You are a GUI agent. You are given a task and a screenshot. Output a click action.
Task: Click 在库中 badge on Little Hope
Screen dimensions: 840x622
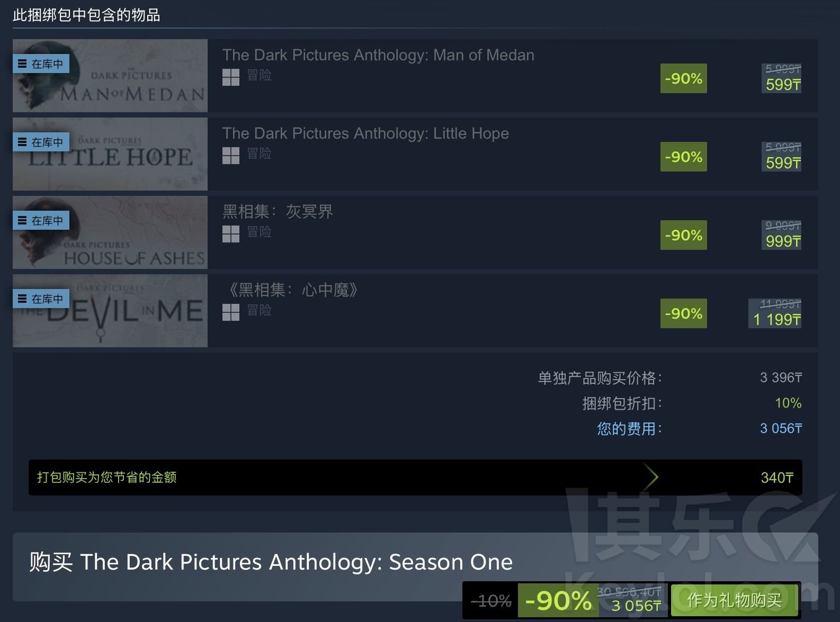click(x=41, y=142)
